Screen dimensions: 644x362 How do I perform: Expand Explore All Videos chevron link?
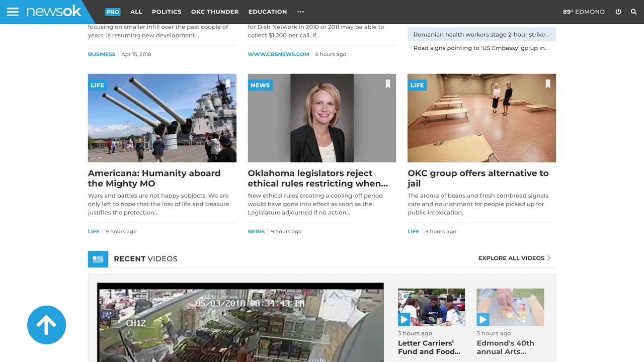click(514, 258)
